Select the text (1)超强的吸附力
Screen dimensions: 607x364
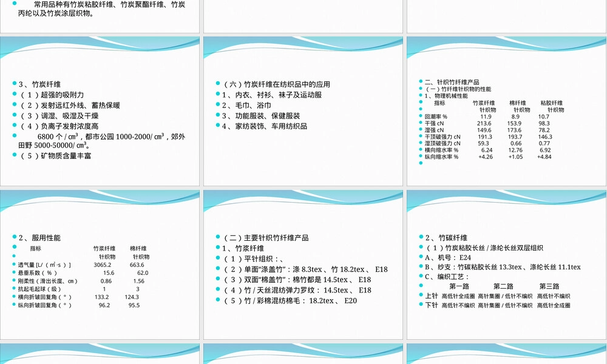[52, 95]
